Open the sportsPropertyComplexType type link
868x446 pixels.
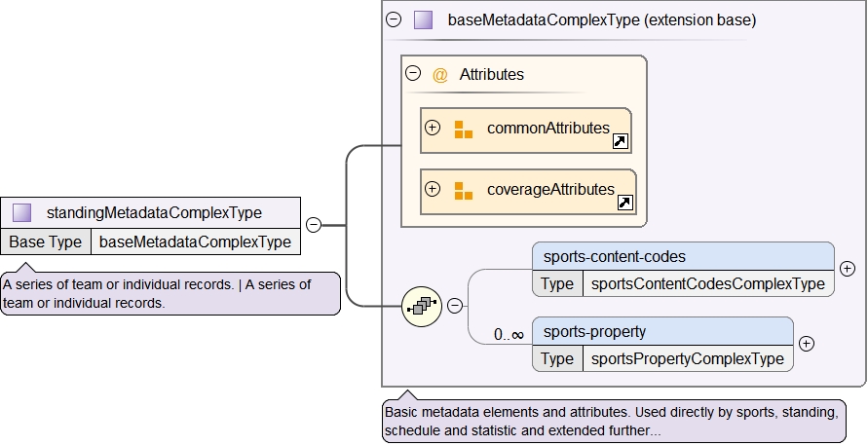[x=687, y=358]
